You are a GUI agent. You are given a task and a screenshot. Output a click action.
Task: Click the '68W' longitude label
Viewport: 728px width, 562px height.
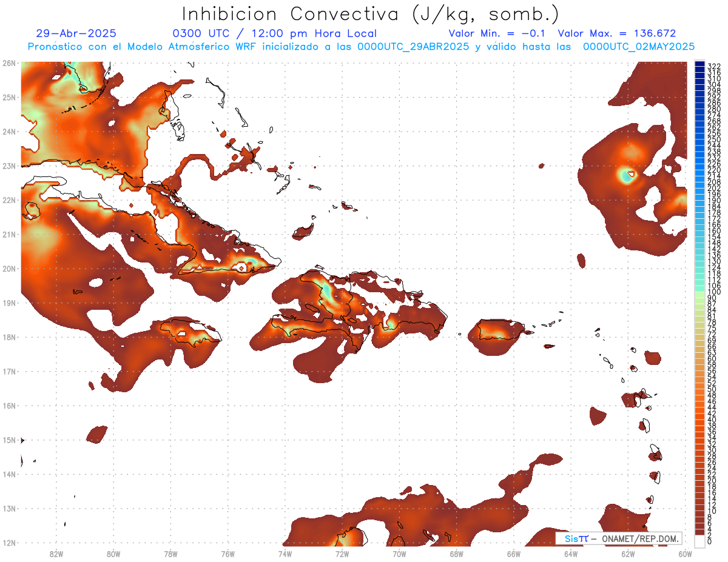click(x=456, y=554)
